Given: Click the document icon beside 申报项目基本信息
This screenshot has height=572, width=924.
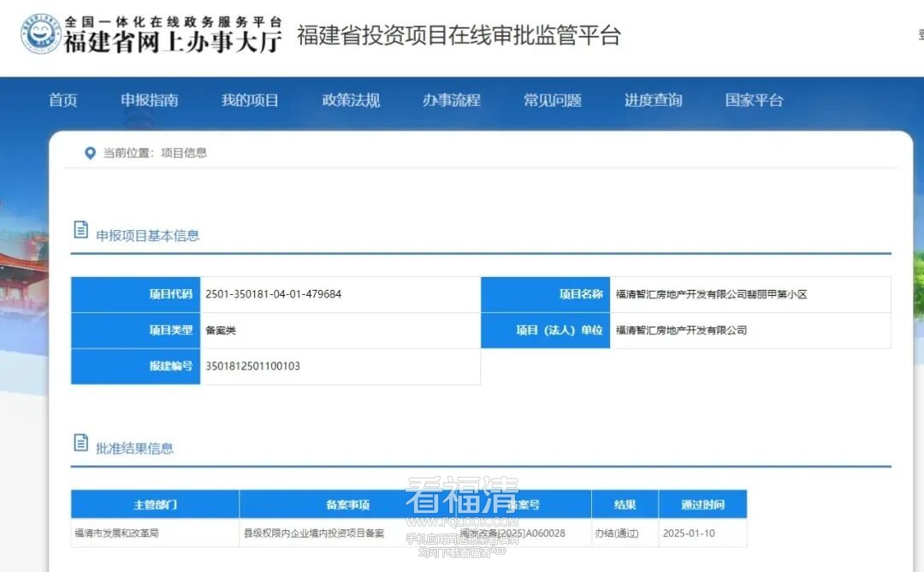Looking at the screenshot, I should [81, 229].
